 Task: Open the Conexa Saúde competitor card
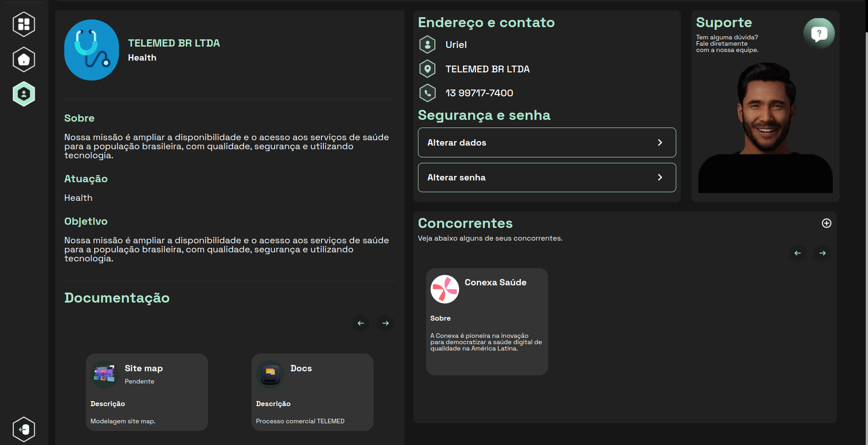coord(487,322)
